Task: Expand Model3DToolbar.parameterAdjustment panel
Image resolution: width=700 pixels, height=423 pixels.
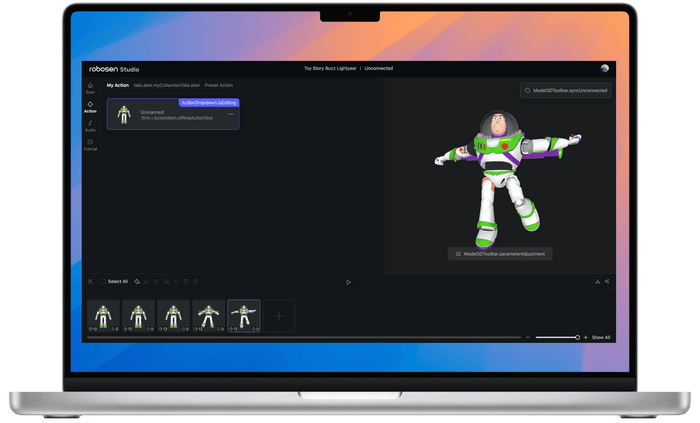Action: [500, 254]
